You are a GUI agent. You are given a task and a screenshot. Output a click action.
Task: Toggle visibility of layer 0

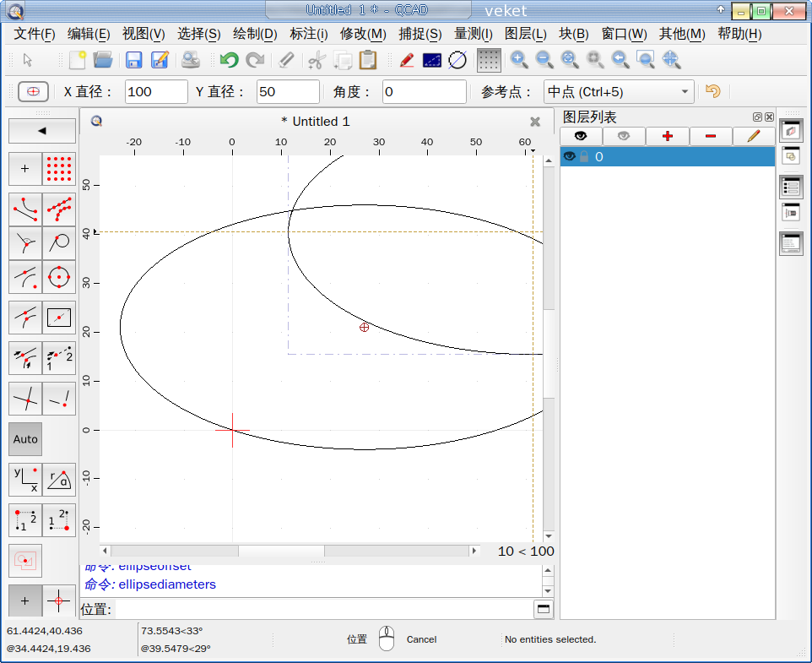pos(571,156)
